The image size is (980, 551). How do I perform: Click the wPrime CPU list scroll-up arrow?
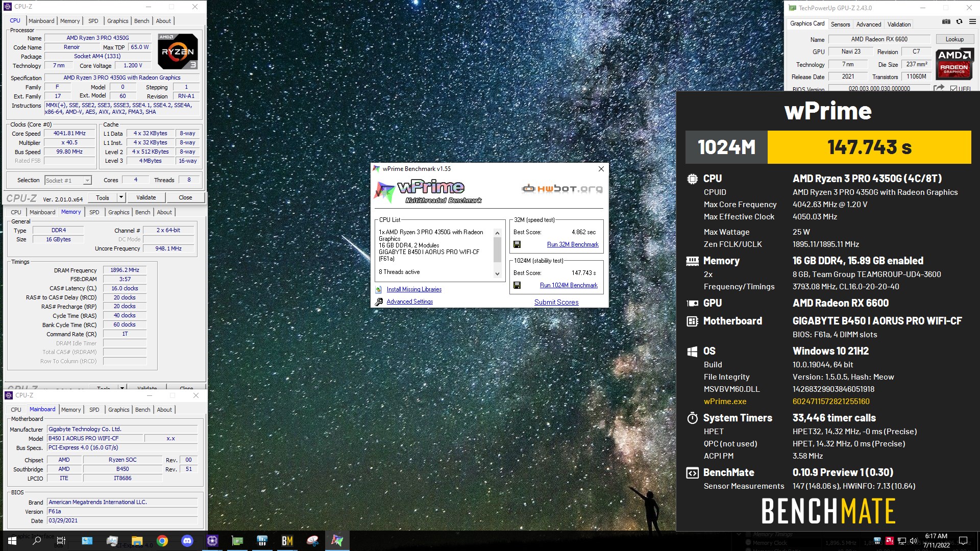497,233
